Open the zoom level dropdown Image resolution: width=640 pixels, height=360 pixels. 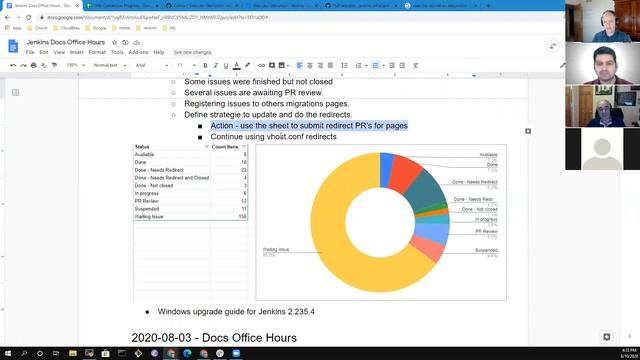click(76, 65)
